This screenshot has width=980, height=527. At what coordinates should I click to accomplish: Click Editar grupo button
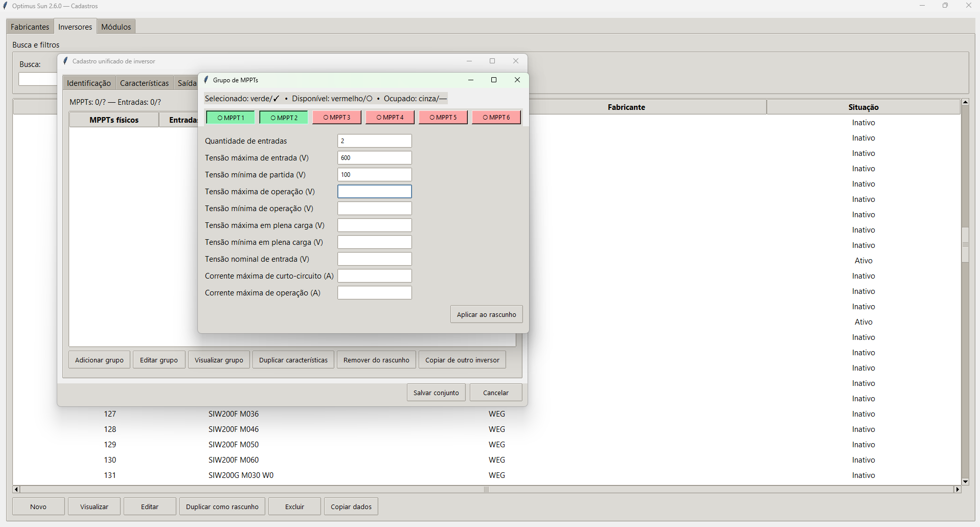point(159,360)
